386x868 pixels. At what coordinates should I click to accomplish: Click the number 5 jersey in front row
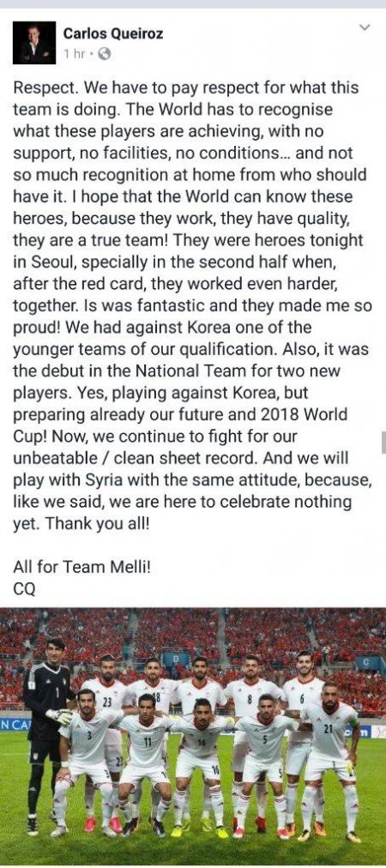[265, 738]
